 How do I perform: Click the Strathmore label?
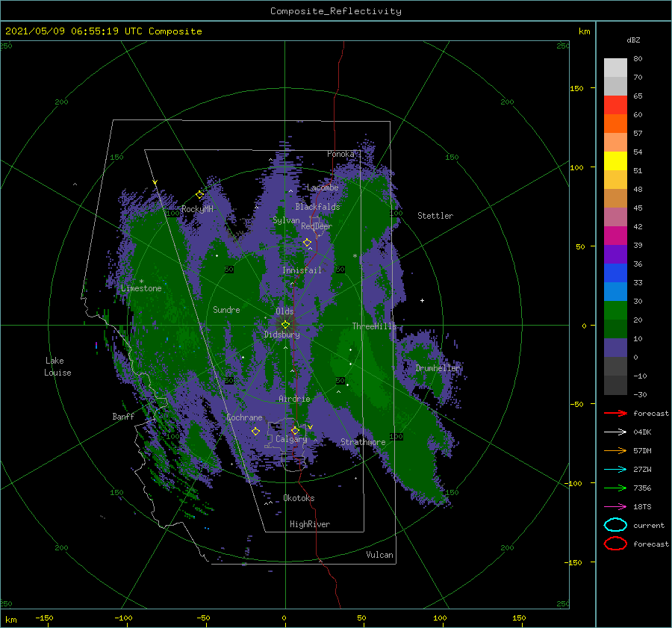pyautogui.click(x=363, y=442)
